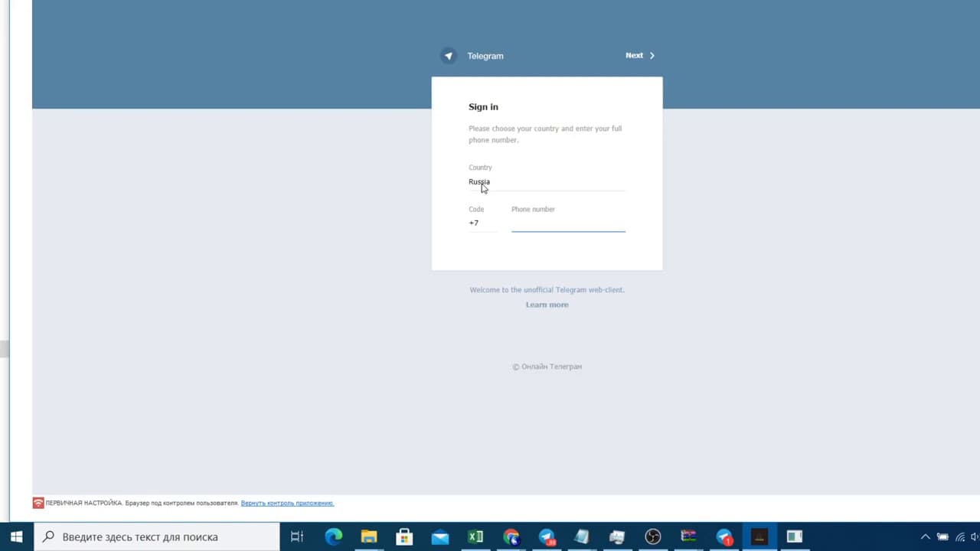Focus the Phone number input field
Viewport: 980px width, 551px height.
(x=568, y=223)
